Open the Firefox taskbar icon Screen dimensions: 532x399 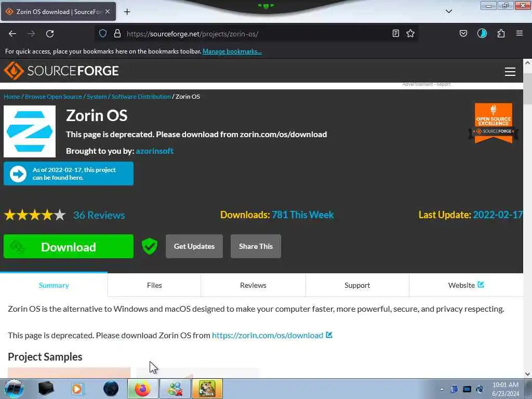[143, 389]
